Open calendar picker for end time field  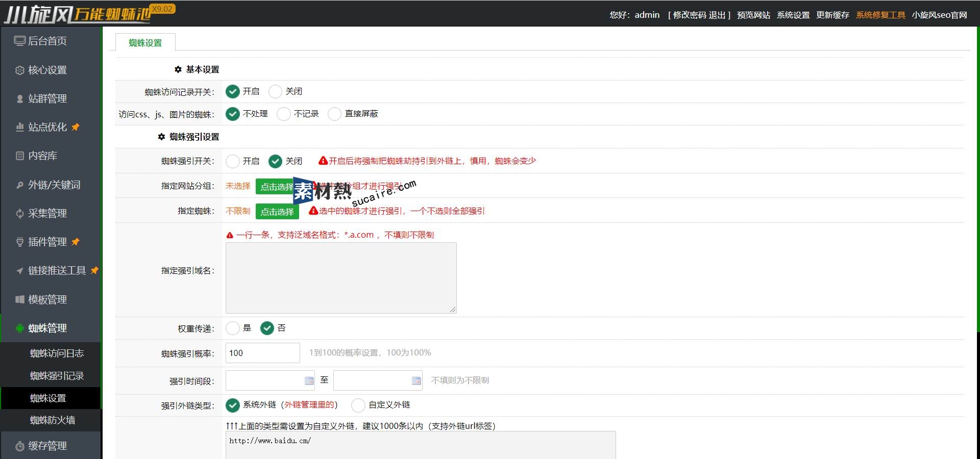pyautogui.click(x=416, y=380)
